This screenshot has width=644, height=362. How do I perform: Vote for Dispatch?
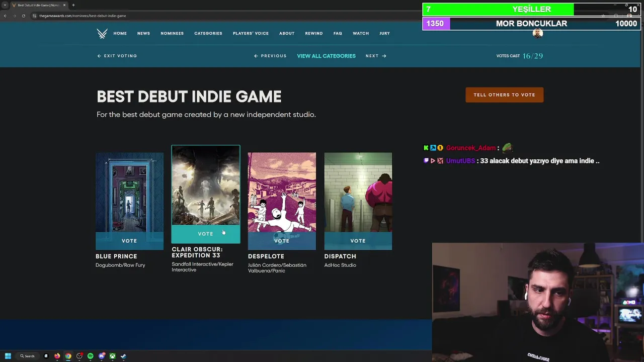tap(358, 241)
